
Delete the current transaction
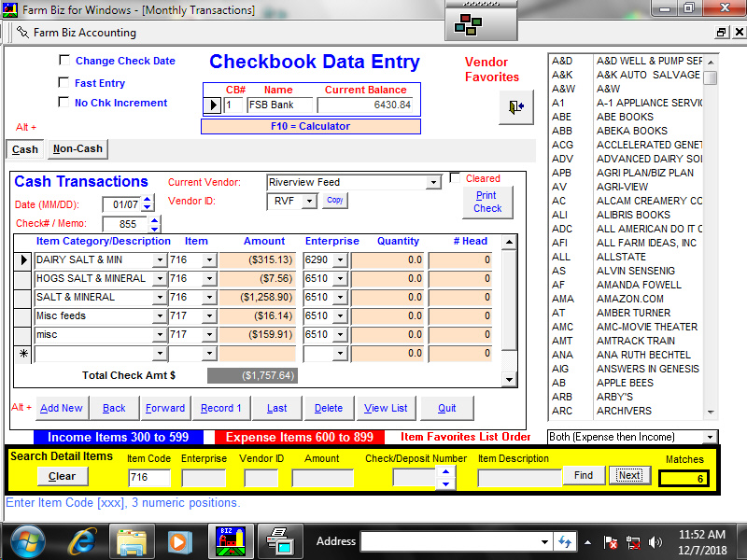[x=329, y=408]
